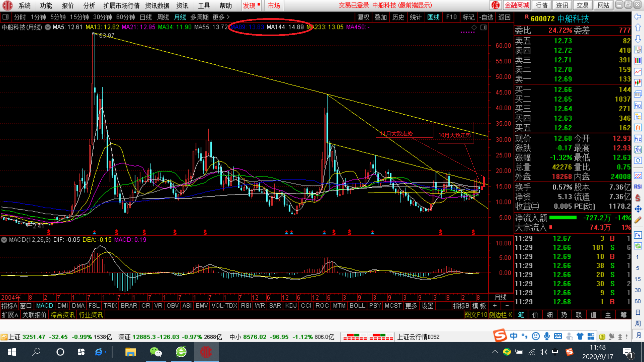The height and width of the screenshot is (362, 644).
Task: Toggle the panel icon left of 分时
Action: 5,17
